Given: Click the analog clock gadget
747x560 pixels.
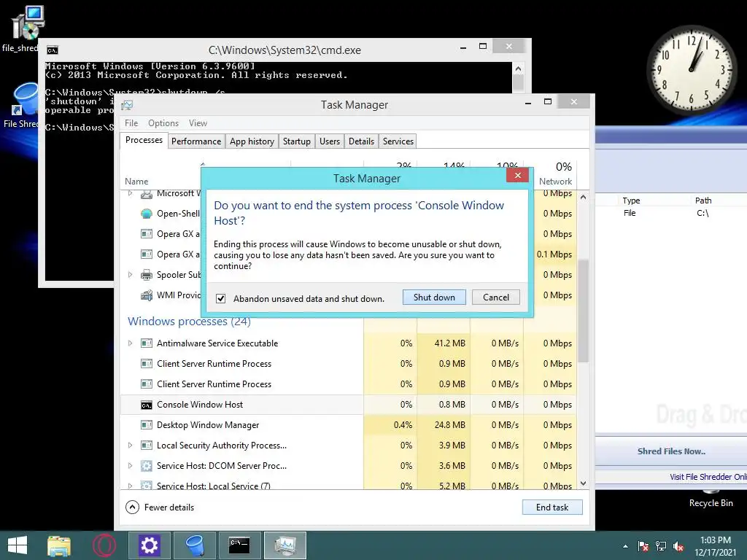Looking at the screenshot, I should [x=692, y=71].
